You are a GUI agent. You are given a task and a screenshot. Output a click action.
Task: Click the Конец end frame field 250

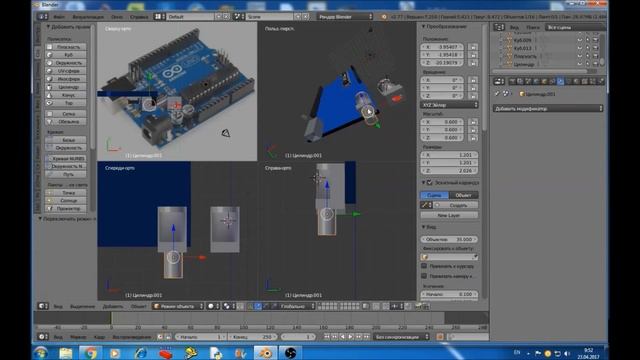coord(253,337)
